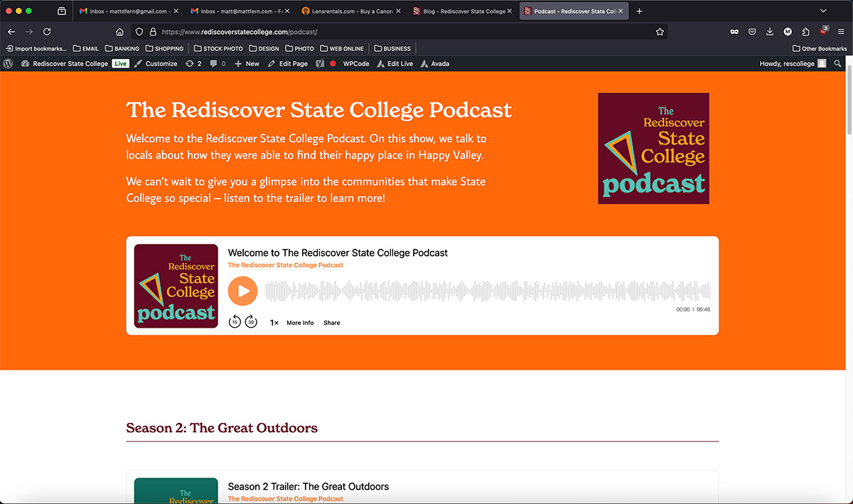Select the active Podcast tab
Image resolution: width=853 pixels, height=504 pixels.
pos(572,11)
